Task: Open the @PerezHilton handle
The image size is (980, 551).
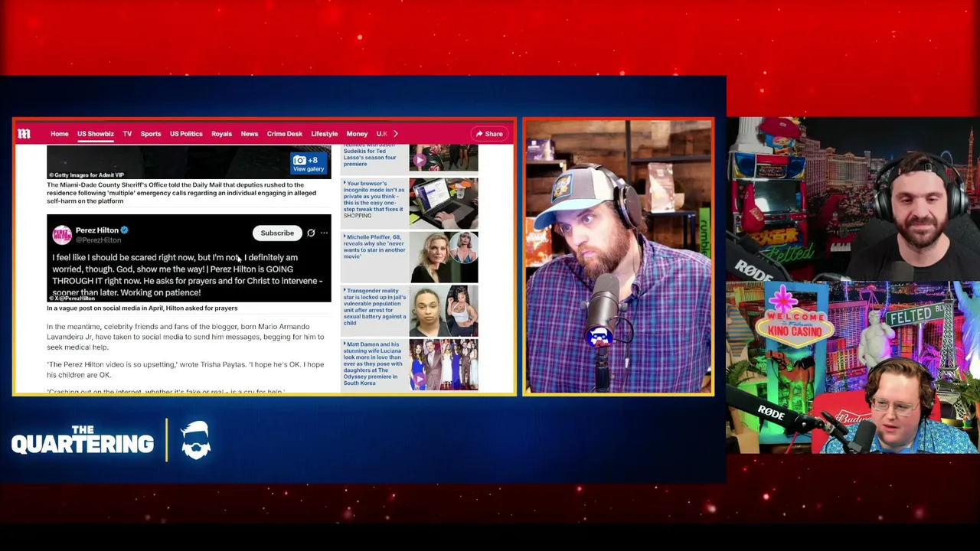Action: [x=98, y=240]
